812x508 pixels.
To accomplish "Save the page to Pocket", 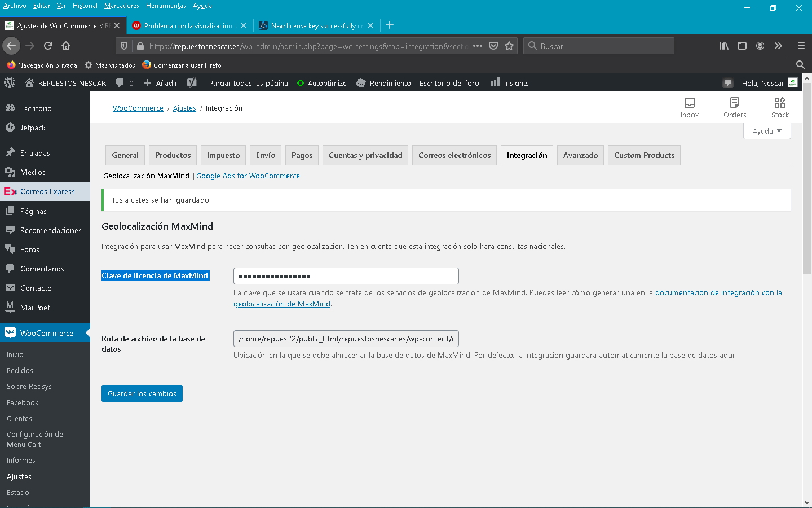I will click(x=493, y=46).
